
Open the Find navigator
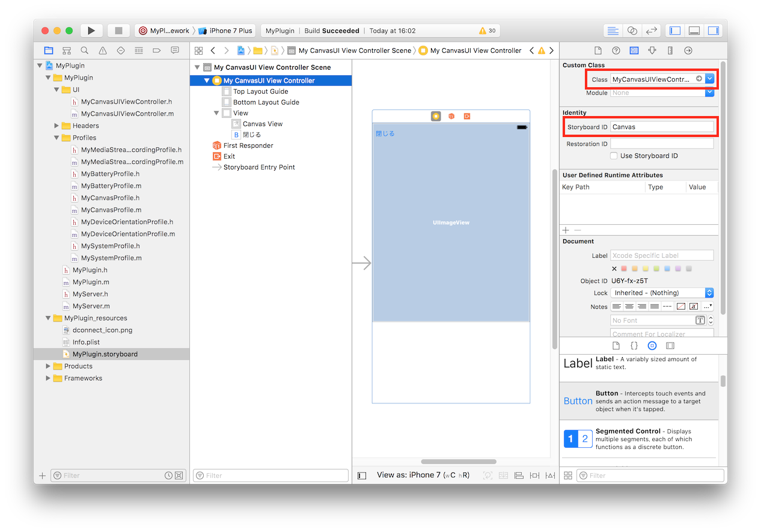click(x=85, y=50)
